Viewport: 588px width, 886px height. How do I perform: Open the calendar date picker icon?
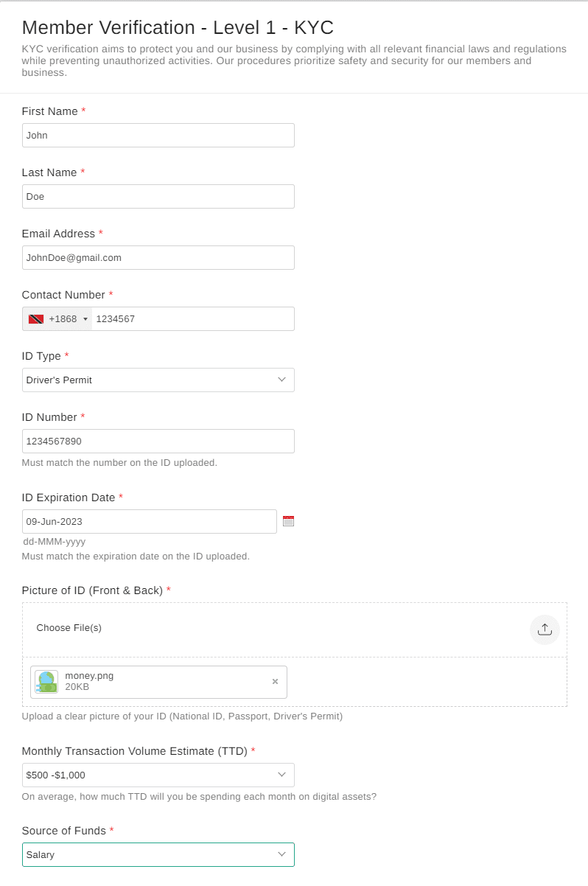[288, 521]
